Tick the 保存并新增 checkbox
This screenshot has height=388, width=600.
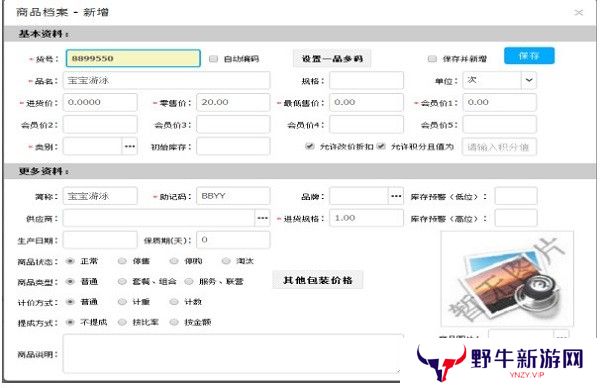click(x=432, y=59)
